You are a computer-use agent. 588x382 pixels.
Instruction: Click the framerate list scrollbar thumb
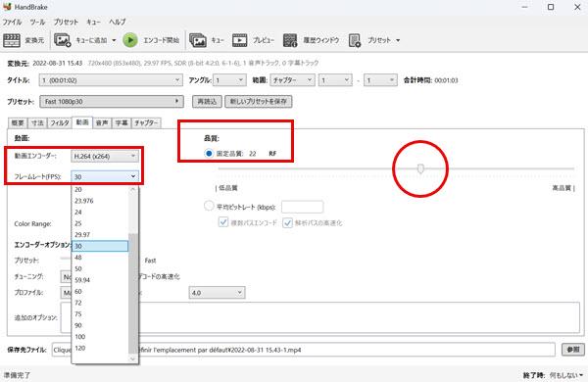coord(133,293)
